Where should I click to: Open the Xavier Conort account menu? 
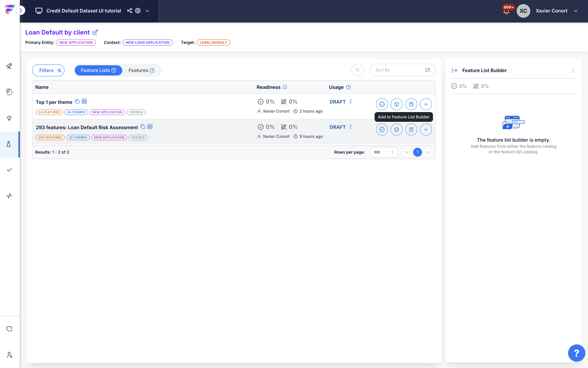pos(575,11)
